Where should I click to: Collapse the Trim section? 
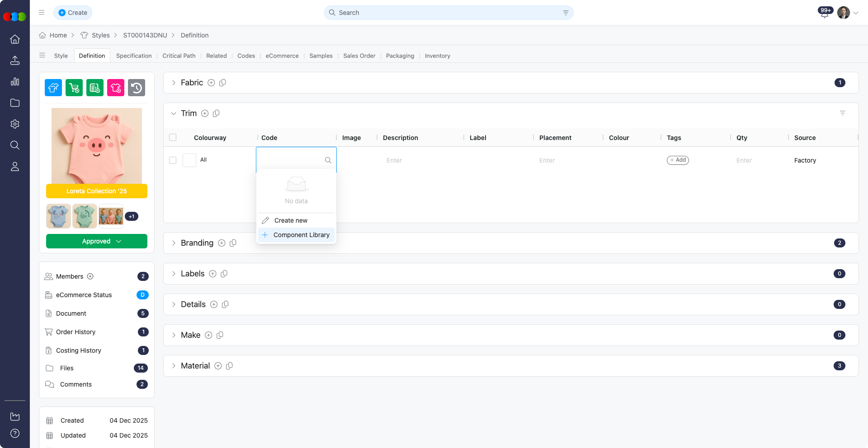pyautogui.click(x=174, y=113)
